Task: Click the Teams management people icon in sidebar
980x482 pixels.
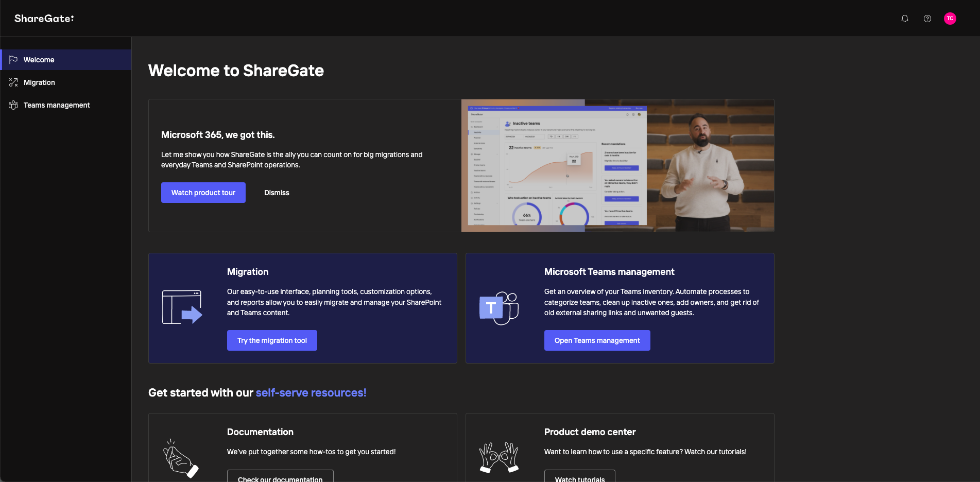Action: pos(13,105)
